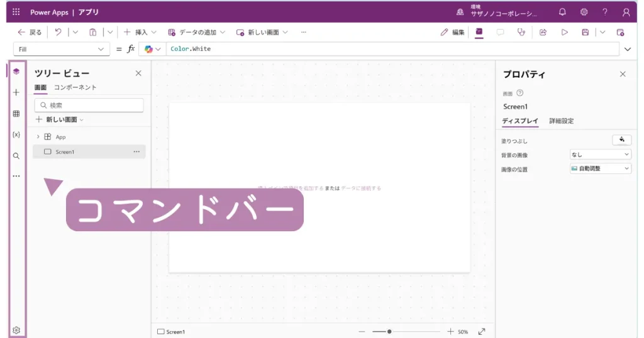Click the tree view 検索 search field

[x=89, y=106]
